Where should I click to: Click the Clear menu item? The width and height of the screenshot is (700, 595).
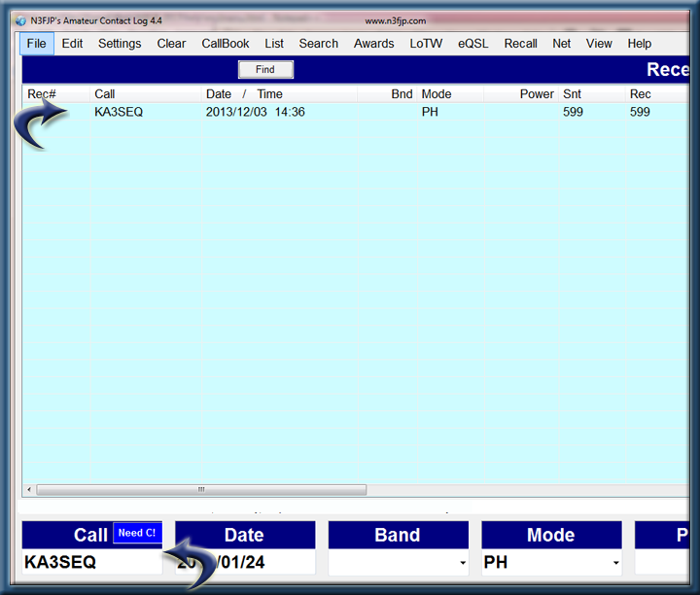coord(171,44)
